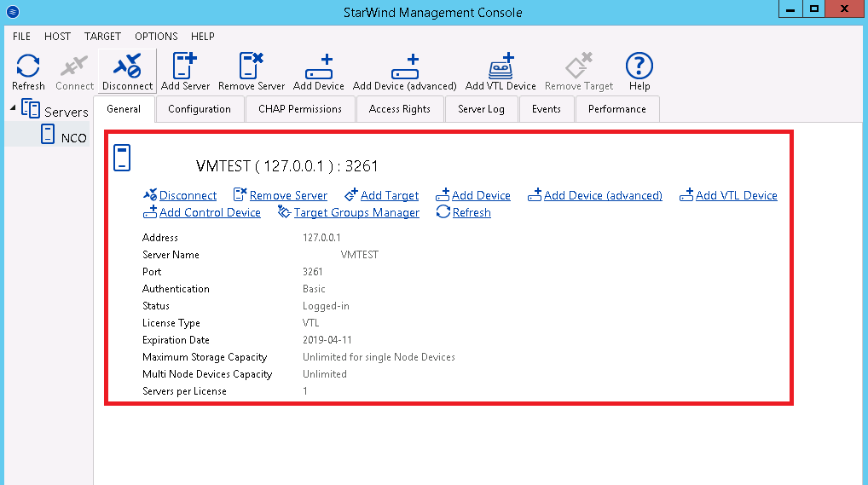The height and width of the screenshot is (485, 868).
Task: Click the Server Name value VMTEST
Action: click(359, 255)
